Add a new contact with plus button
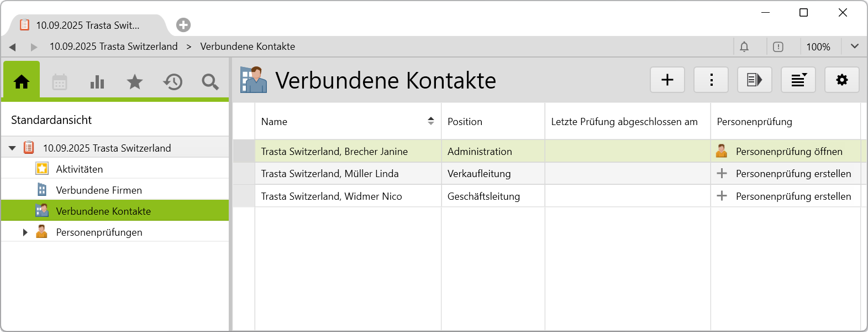Image resolution: width=868 pixels, height=332 pixels. [667, 80]
